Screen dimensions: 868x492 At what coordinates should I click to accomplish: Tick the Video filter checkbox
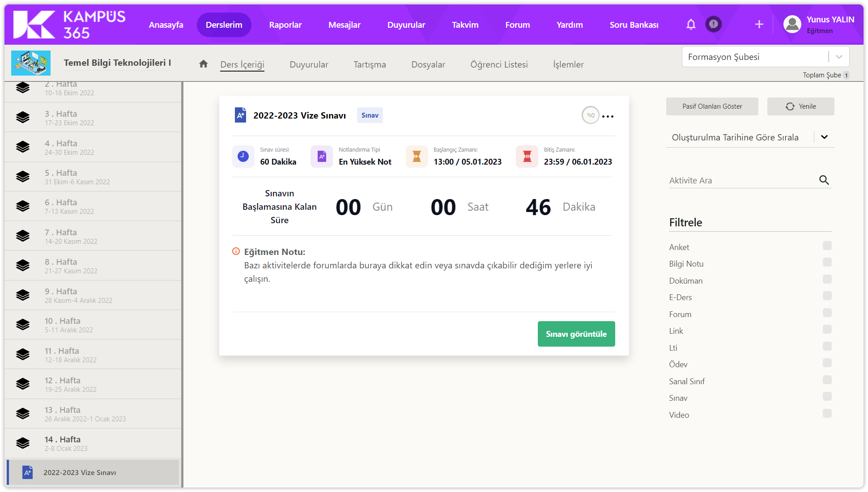(x=827, y=414)
